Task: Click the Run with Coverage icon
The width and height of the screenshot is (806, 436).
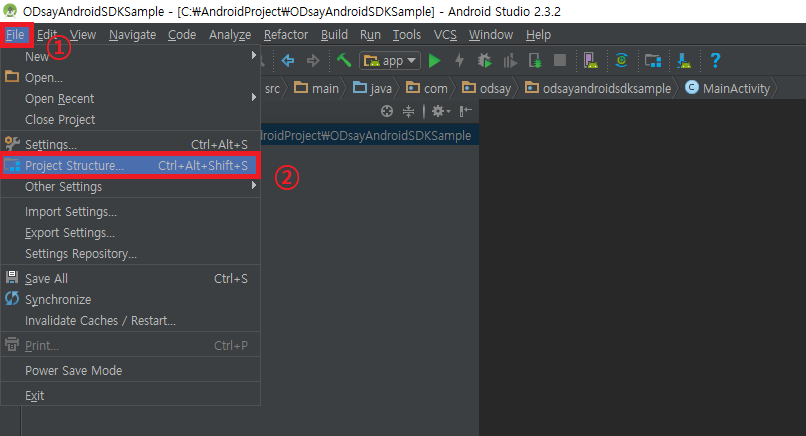Action: [x=510, y=61]
